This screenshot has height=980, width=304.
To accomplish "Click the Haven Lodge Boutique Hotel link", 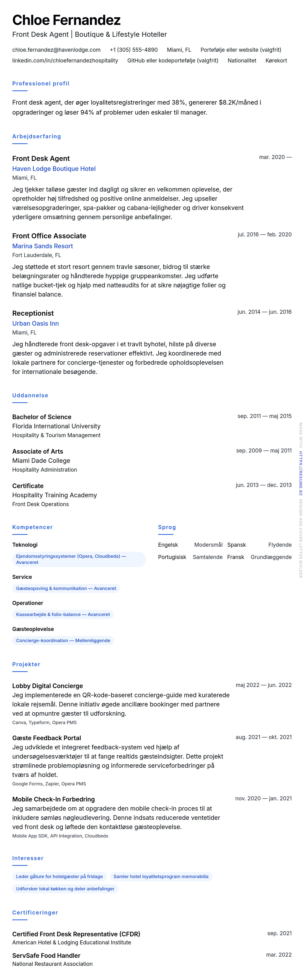I will click(54, 169).
